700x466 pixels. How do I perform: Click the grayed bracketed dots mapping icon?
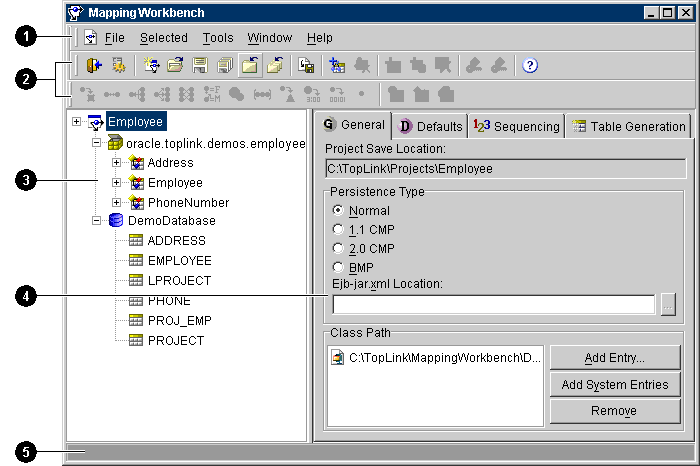[x=262, y=94]
